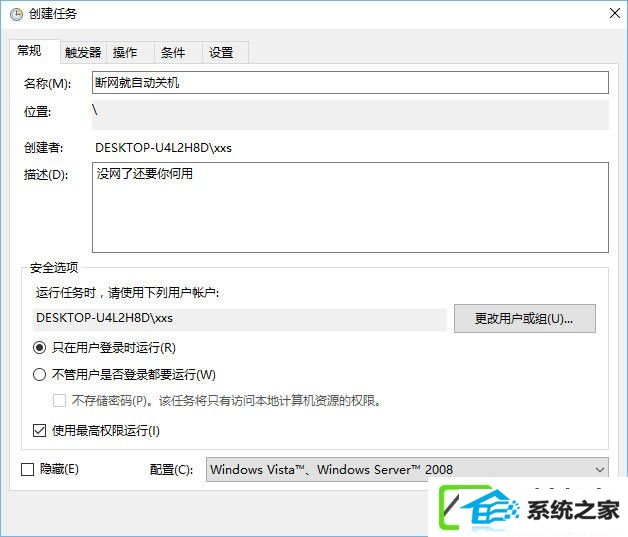
Task: Click inside the 描述 text area
Action: (x=350, y=207)
